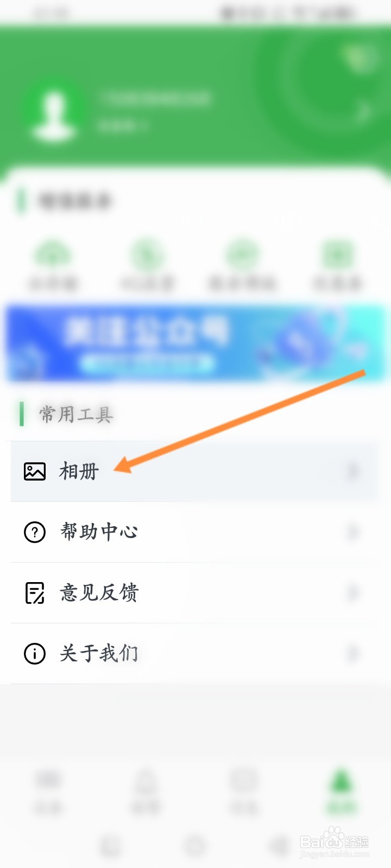391x868 pixels.
Task: Open the 相册 menu entry
Action: point(194,471)
